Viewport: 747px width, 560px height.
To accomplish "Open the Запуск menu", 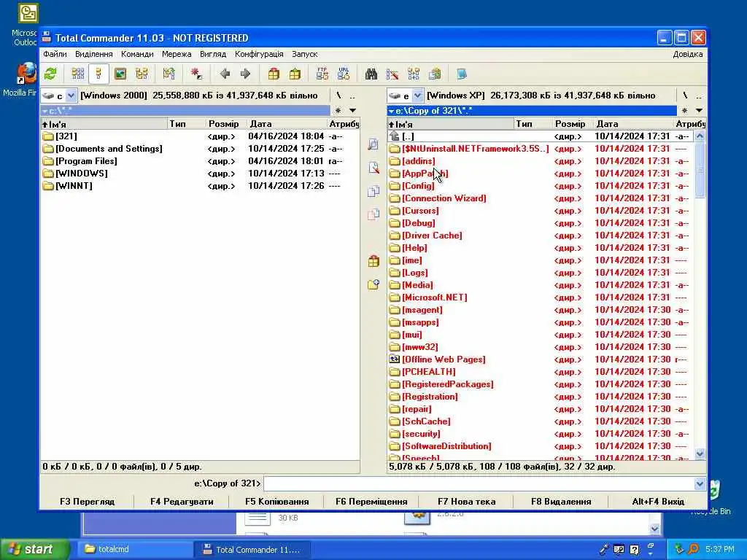I will tap(305, 54).
